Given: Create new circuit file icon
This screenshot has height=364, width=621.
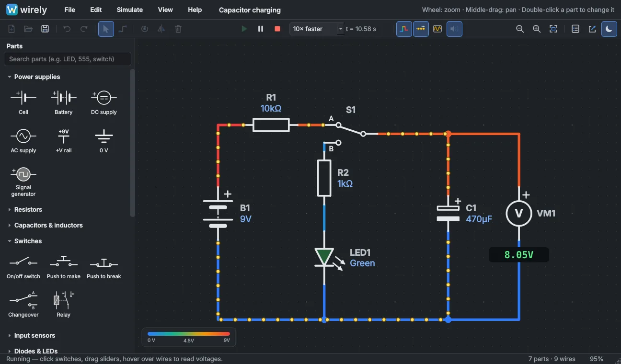Looking at the screenshot, I should click(x=11, y=29).
